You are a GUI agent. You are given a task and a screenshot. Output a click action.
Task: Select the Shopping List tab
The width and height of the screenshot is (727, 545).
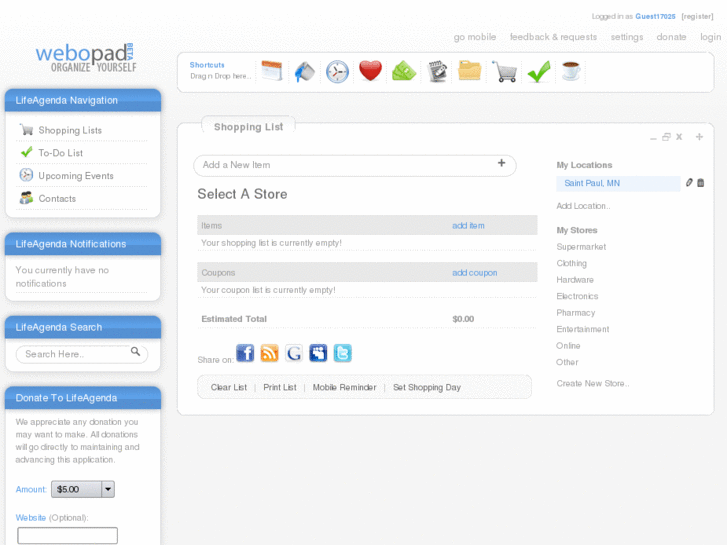[x=248, y=127]
